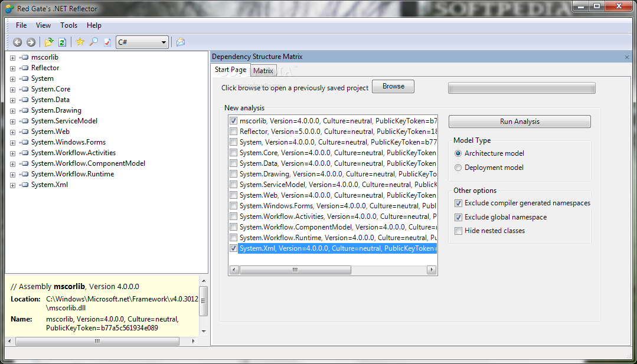Expand the System tree node

pyautogui.click(x=12, y=79)
